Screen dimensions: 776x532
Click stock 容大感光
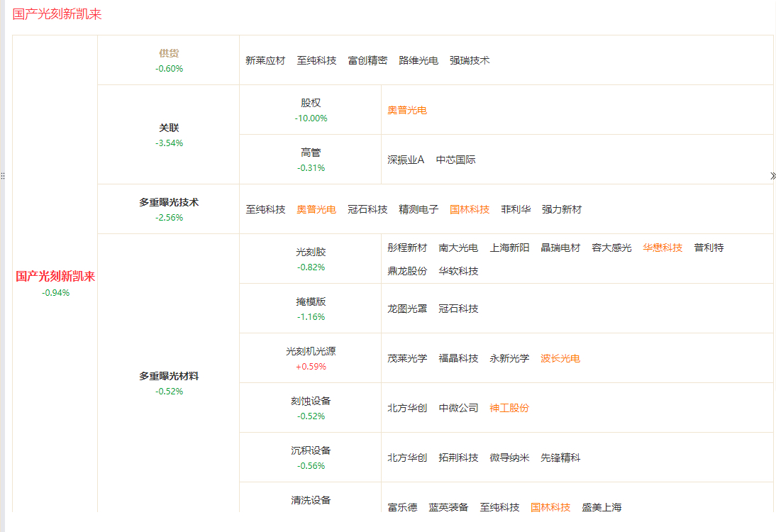[x=611, y=248]
